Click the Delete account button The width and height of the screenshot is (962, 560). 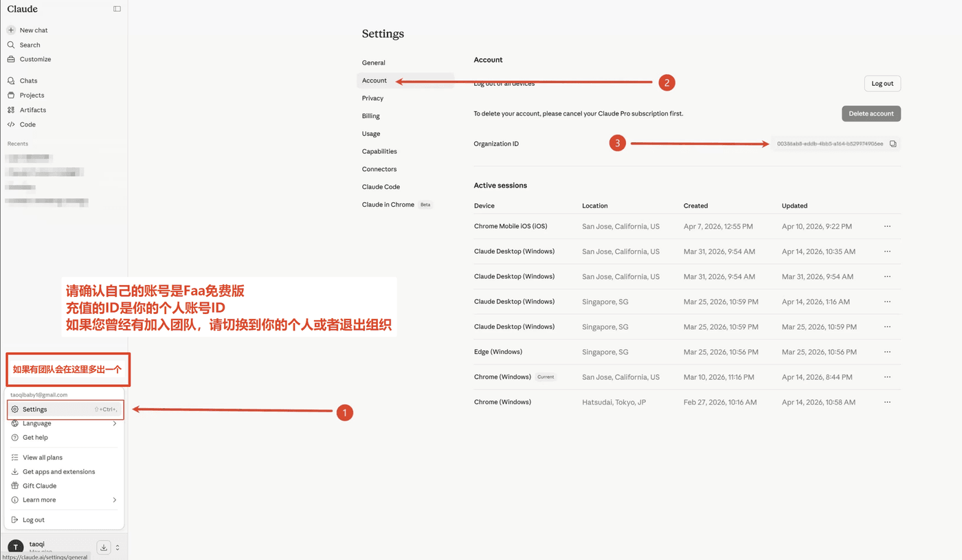click(x=871, y=113)
